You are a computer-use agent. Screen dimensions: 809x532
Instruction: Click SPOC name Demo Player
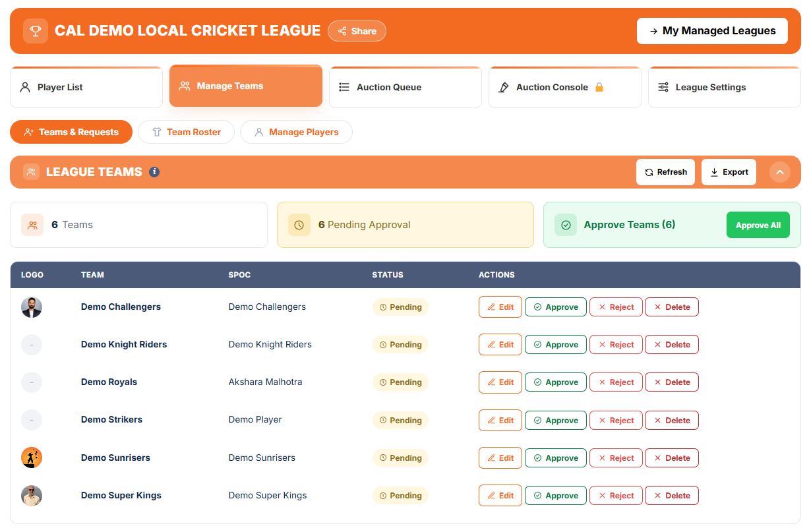click(255, 420)
